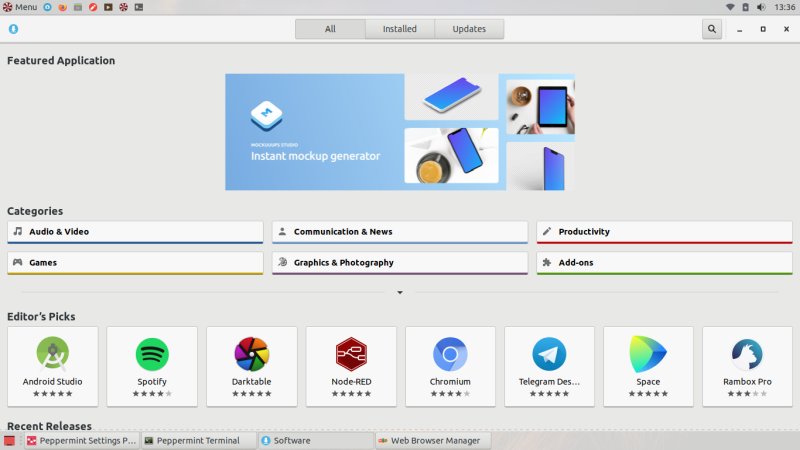The height and width of the screenshot is (450, 800).
Task: Open the Productivity category
Action: coord(664,232)
